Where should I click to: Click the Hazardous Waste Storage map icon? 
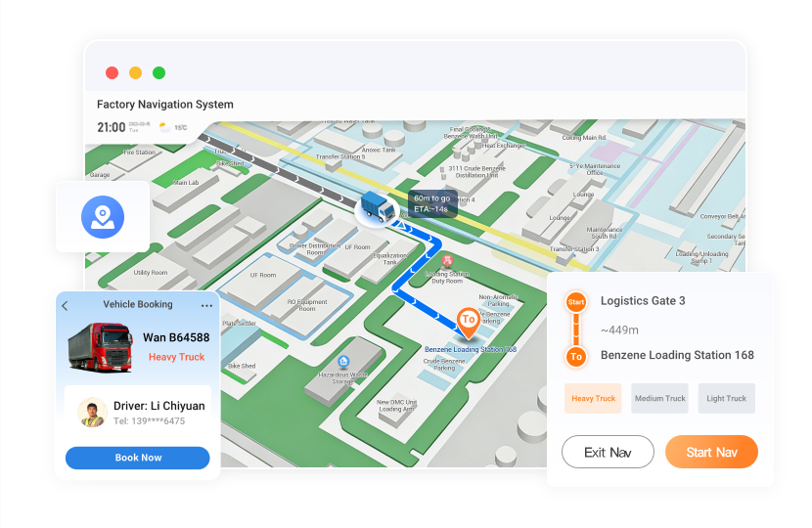tap(343, 362)
